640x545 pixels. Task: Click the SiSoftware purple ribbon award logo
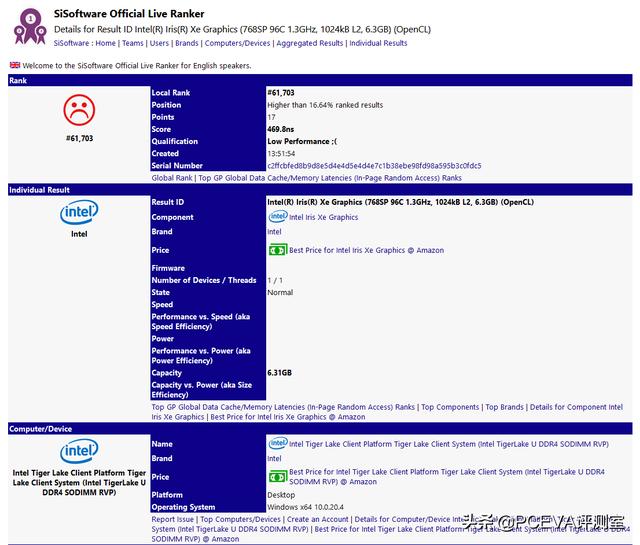point(30,27)
